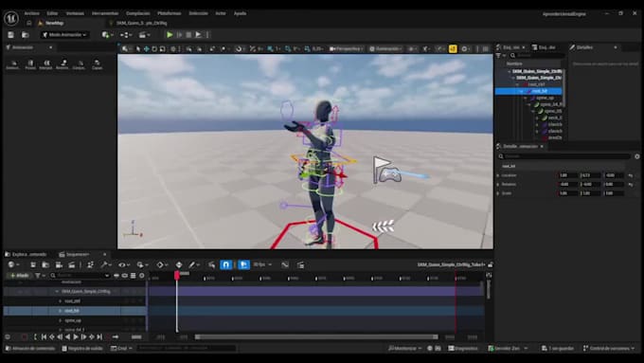Switch to the Detalles tab

point(584,47)
